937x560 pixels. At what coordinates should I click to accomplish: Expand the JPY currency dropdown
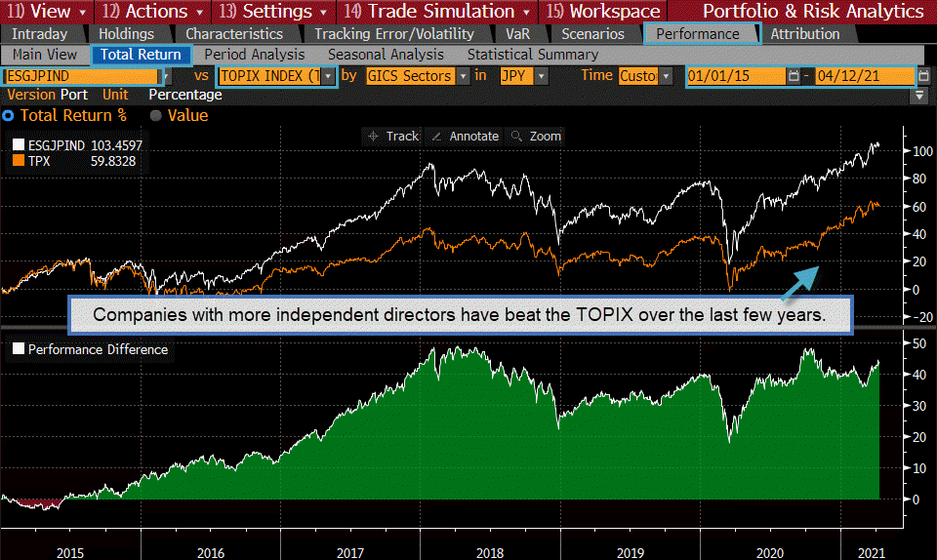pyautogui.click(x=542, y=76)
